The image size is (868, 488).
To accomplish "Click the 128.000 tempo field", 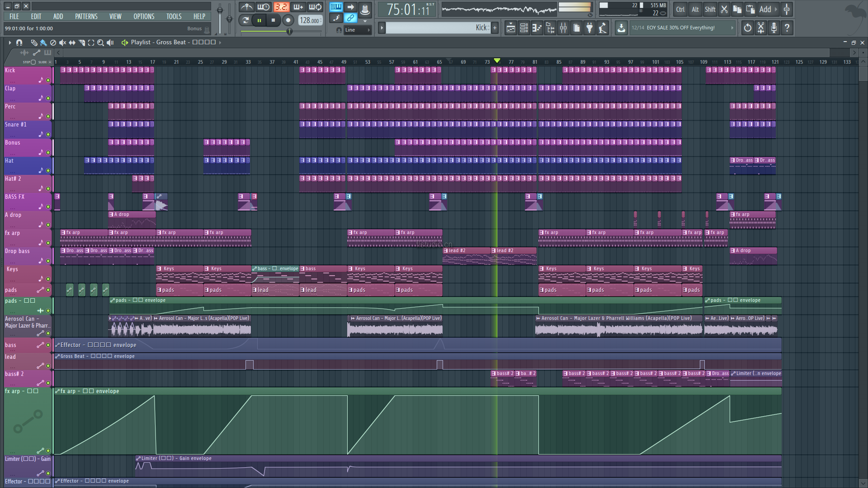I will pos(311,20).
